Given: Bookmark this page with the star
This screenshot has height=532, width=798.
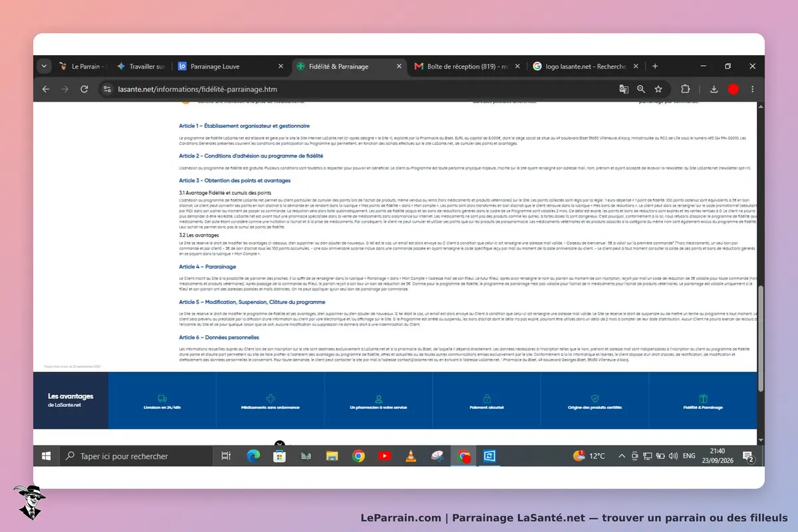Looking at the screenshot, I should coord(658,89).
